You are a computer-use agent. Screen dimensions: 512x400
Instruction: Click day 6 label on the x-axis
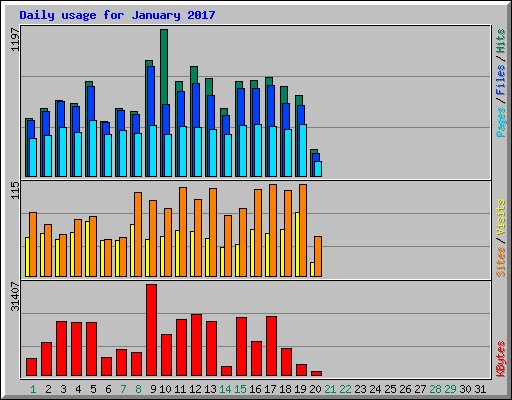pyautogui.click(x=108, y=389)
